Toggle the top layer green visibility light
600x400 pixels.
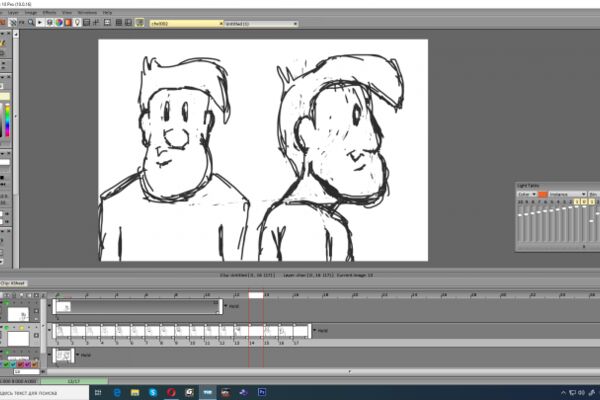point(7,303)
